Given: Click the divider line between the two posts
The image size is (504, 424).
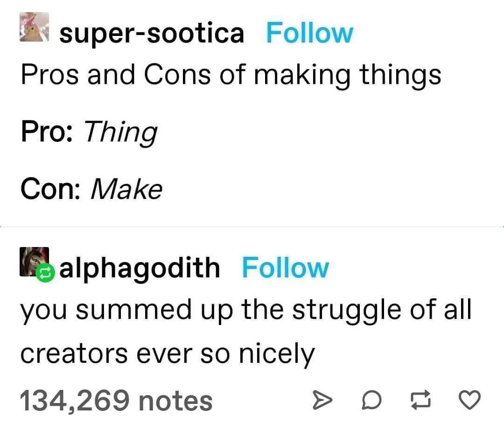Looking at the screenshot, I should [252, 227].
